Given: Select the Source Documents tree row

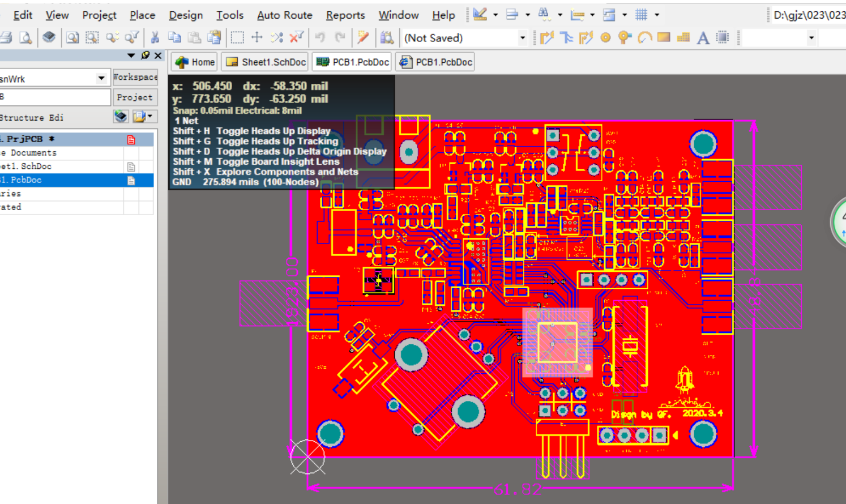Looking at the screenshot, I should (76, 153).
